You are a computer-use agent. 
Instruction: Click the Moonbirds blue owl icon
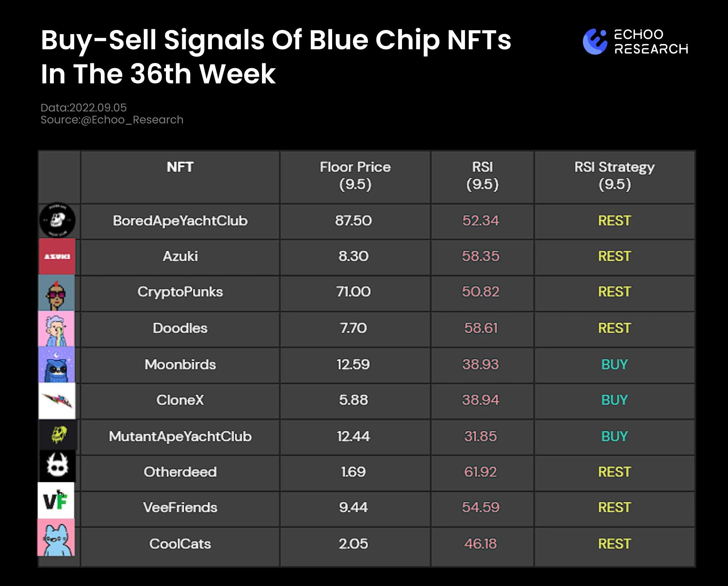57,365
